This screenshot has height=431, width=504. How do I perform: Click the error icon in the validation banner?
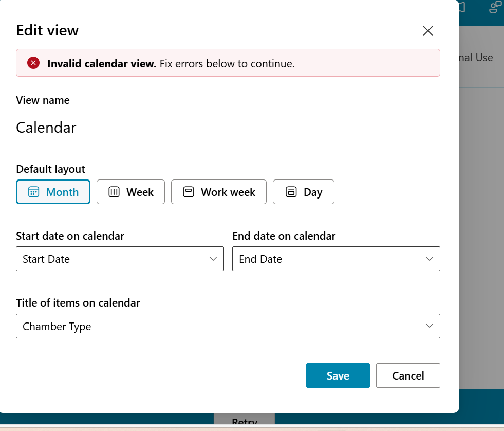pos(33,63)
